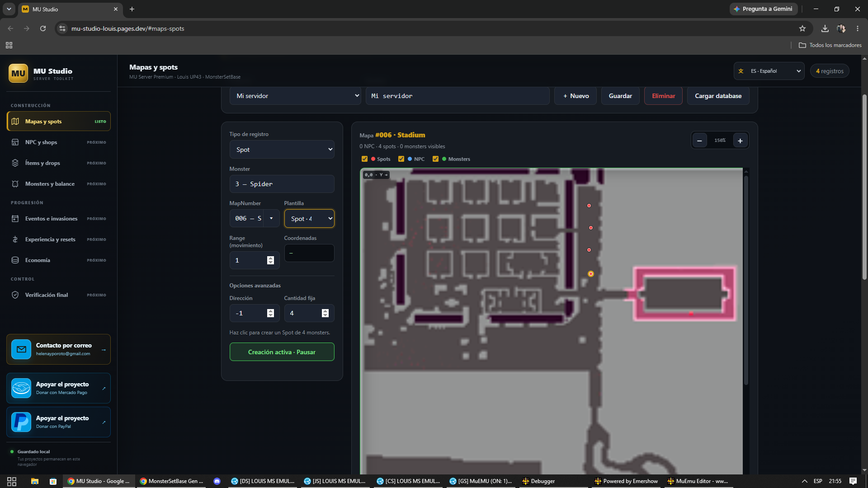Click the Eventos e invasiones calendar icon
Viewport: 868px width, 488px height.
(15, 219)
